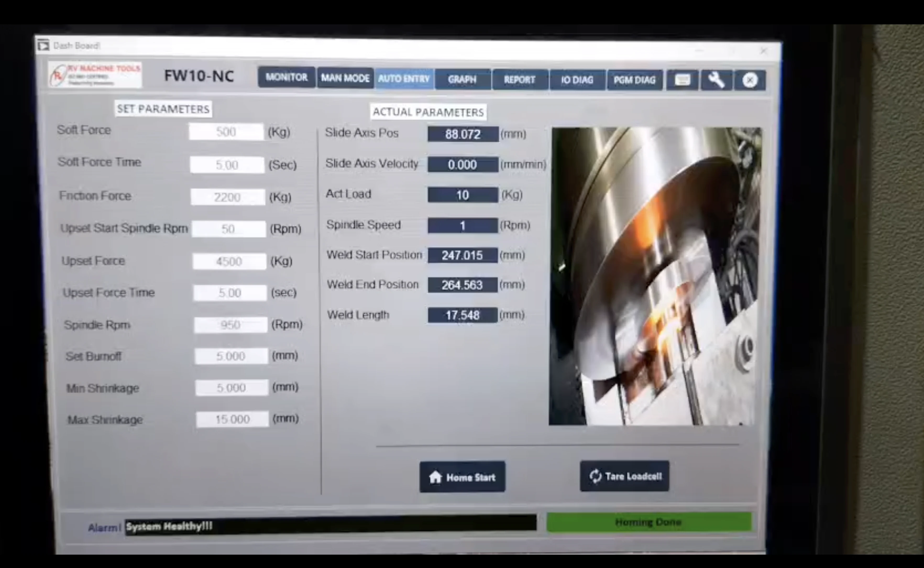Screen dimensions: 924x568
Task: Open the IO DIAG tab
Action: pyautogui.click(x=577, y=80)
